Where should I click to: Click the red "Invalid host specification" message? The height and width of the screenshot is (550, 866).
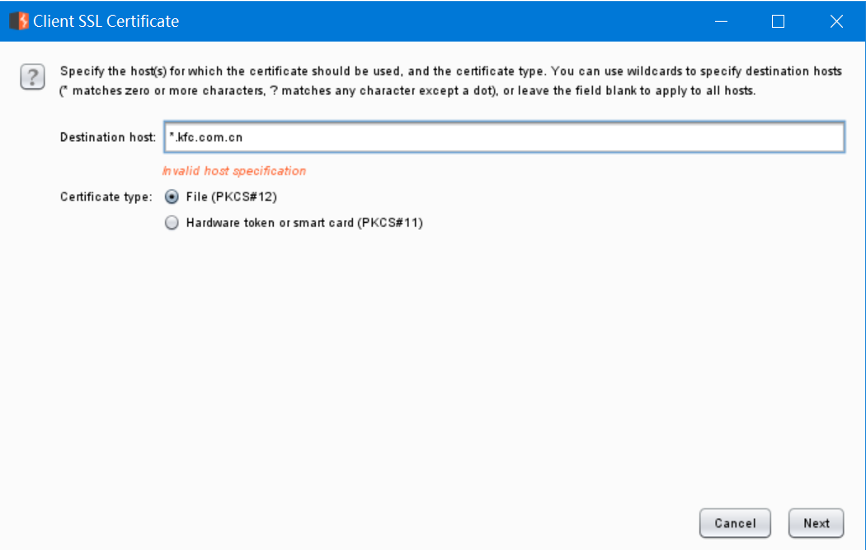click(234, 171)
